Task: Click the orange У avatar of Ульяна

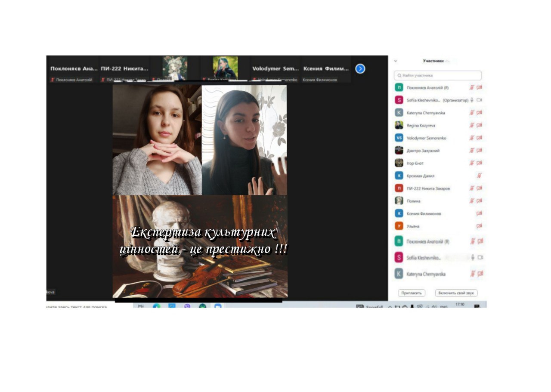Action: point(399,226)
